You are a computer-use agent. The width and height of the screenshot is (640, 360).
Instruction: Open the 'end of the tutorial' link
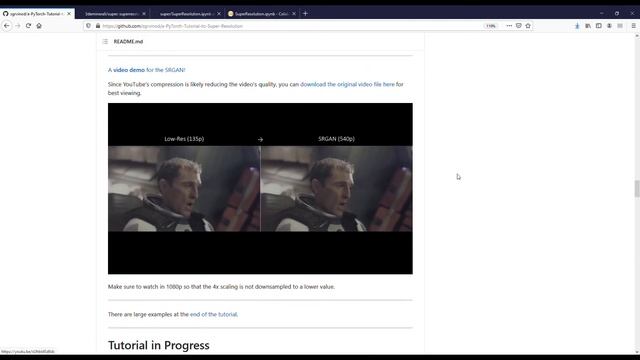213,315
